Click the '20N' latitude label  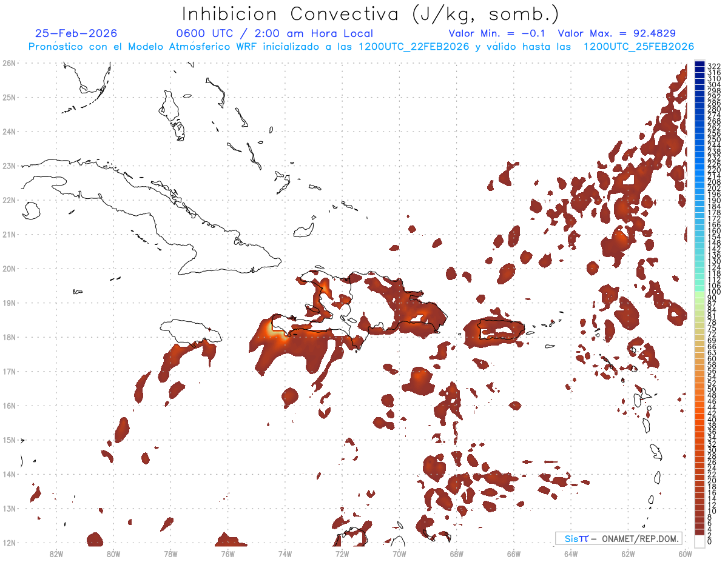pos(9,269)
